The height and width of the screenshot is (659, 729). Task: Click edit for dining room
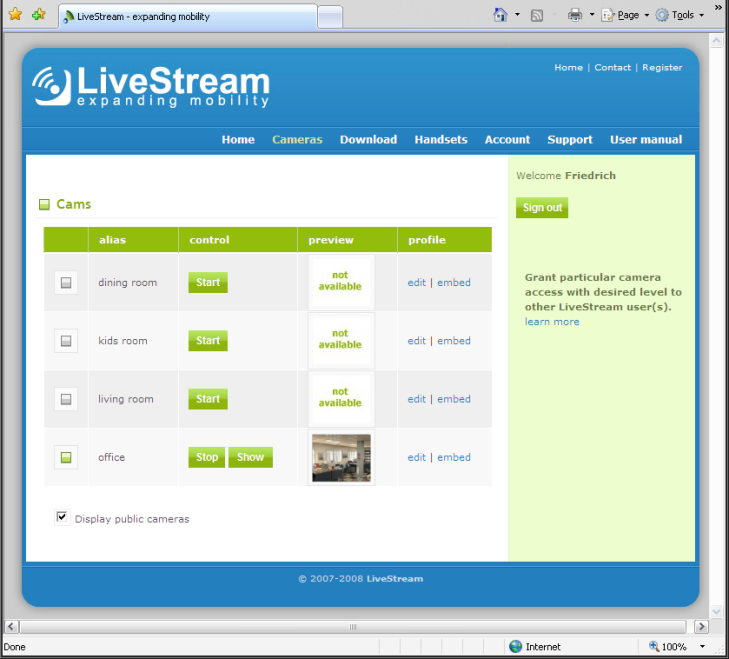click(417, 283)
